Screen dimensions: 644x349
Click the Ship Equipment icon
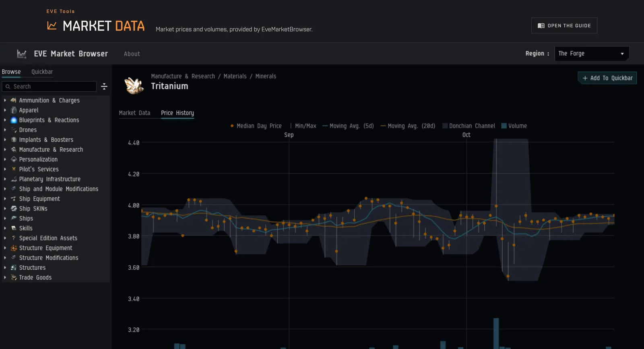(x=14, y=199)
